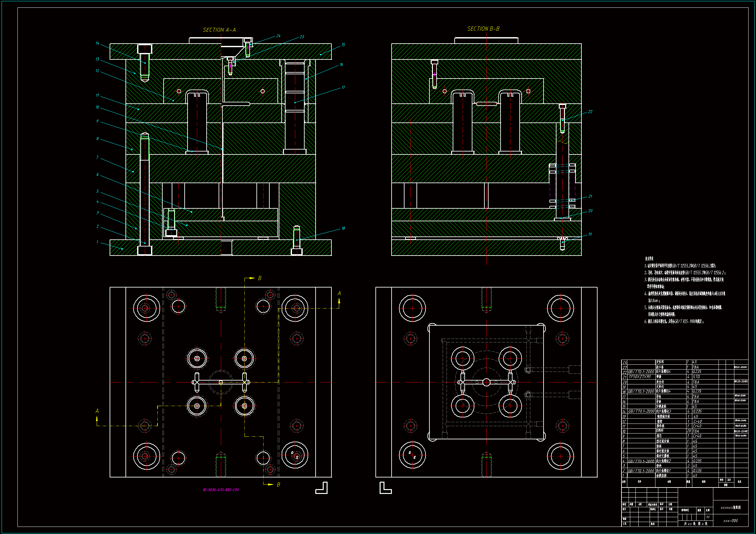Image resolution: width=756 pixels, height=534 pixels.
Task: Click balloon number 19 in Section B-B
Action: [590, 235]
